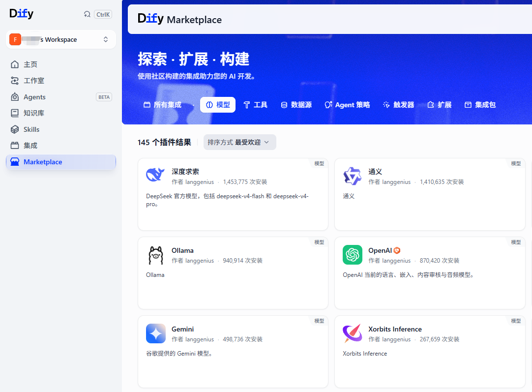Screen dimensions: 532x392
Task: Click the 通义 plugin logo
Action: [x=353, y=176]
